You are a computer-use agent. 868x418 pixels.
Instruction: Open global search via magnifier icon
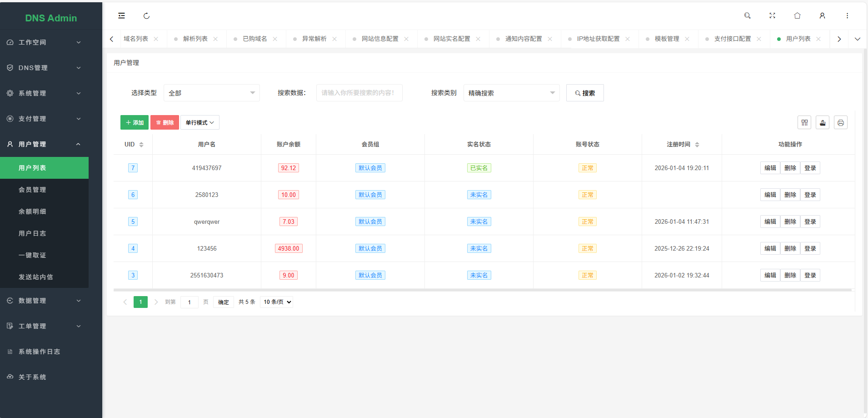click(747, 15)
